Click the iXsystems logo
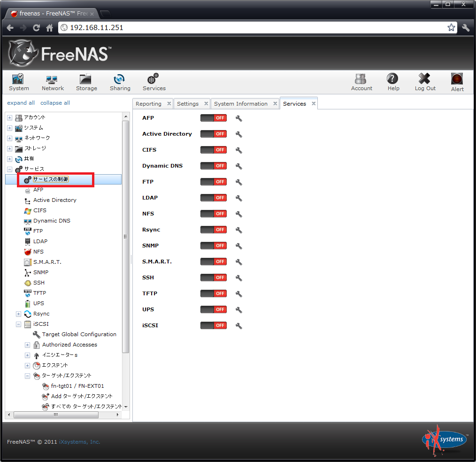 pyautogui.click(x=444, y=440)
